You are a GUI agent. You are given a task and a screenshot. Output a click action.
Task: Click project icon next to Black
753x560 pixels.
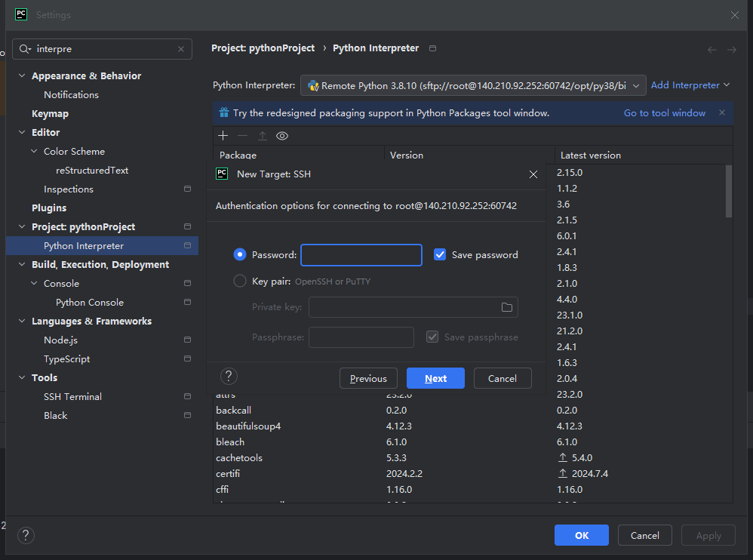(x=187, y=415)
